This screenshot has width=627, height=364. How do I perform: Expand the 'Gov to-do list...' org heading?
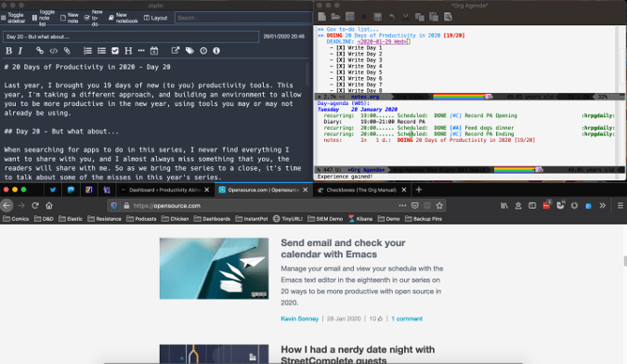point(352,29)
